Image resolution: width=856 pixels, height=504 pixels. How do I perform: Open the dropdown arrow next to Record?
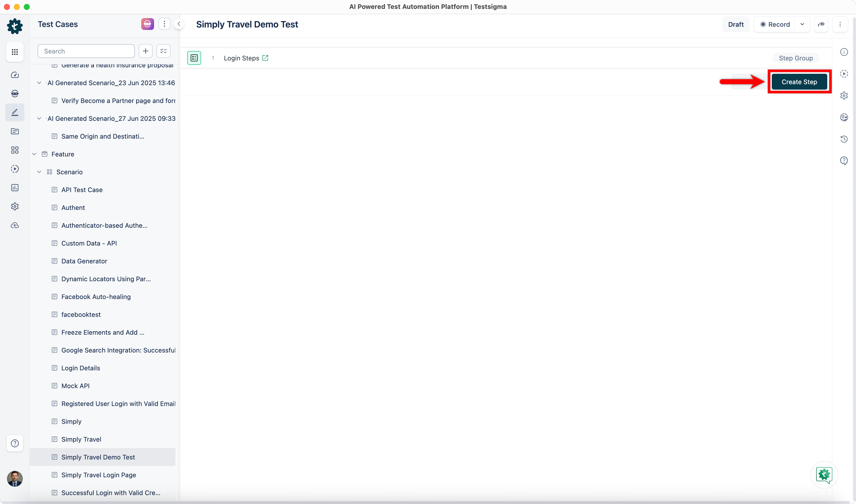coord(802,25)
